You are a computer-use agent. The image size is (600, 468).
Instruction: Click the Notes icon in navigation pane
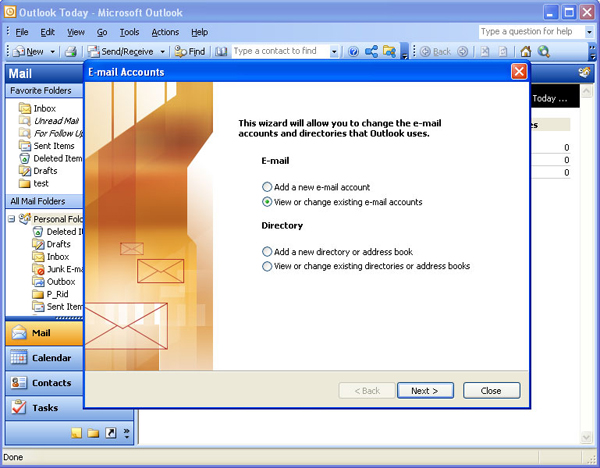(x=77, y=433)
